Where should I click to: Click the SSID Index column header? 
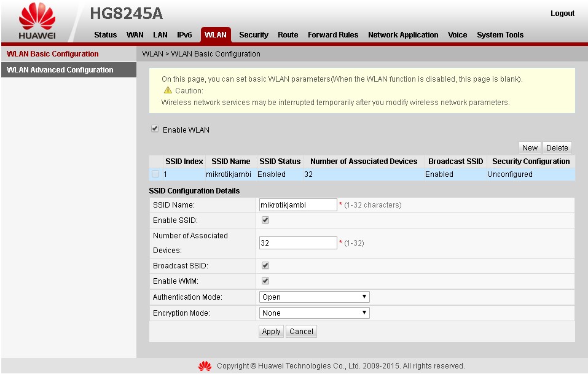click(x=184, y=162)
